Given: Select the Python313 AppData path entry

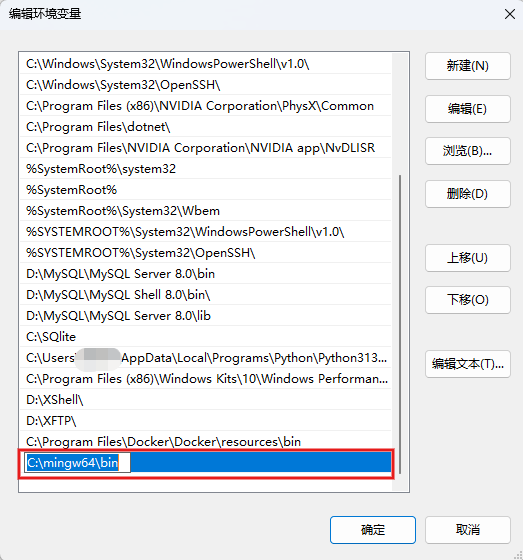Looking at the screenshot, I should (206, 358).
